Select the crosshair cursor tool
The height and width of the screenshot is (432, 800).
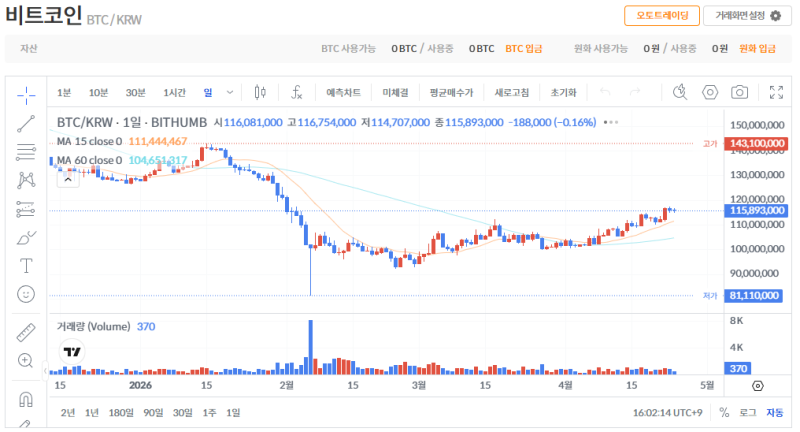point(26,95)
